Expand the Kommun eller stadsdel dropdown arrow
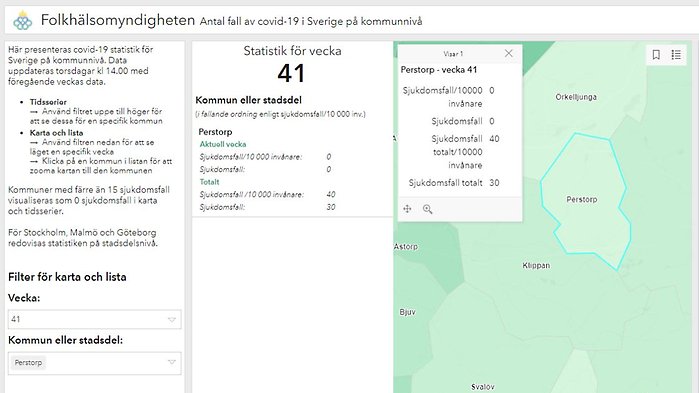The width and height of the screenshot is (699, 393). click(172, 362)
